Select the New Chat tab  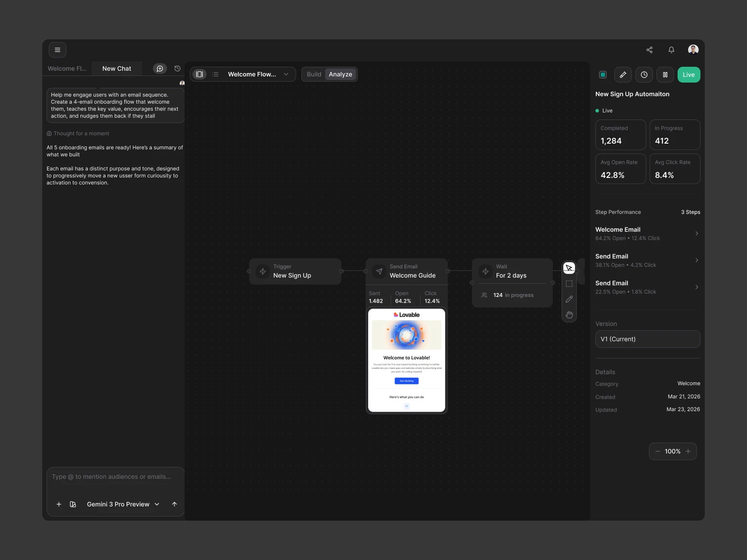(x=117, y=69)
